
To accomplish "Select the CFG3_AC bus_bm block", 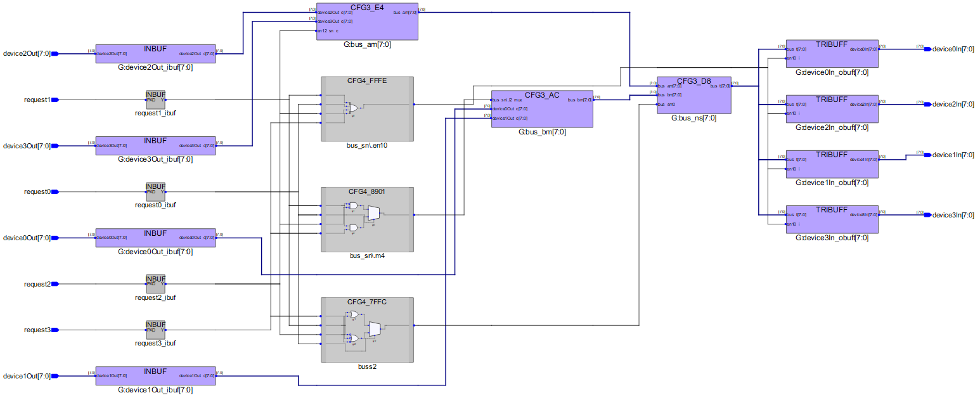I will [543, 108].
